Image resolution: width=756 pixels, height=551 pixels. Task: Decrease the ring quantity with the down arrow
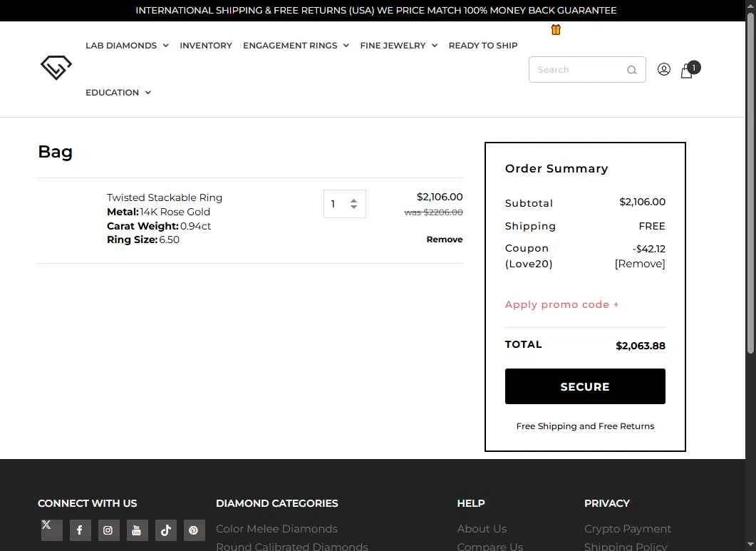(354, 207)
